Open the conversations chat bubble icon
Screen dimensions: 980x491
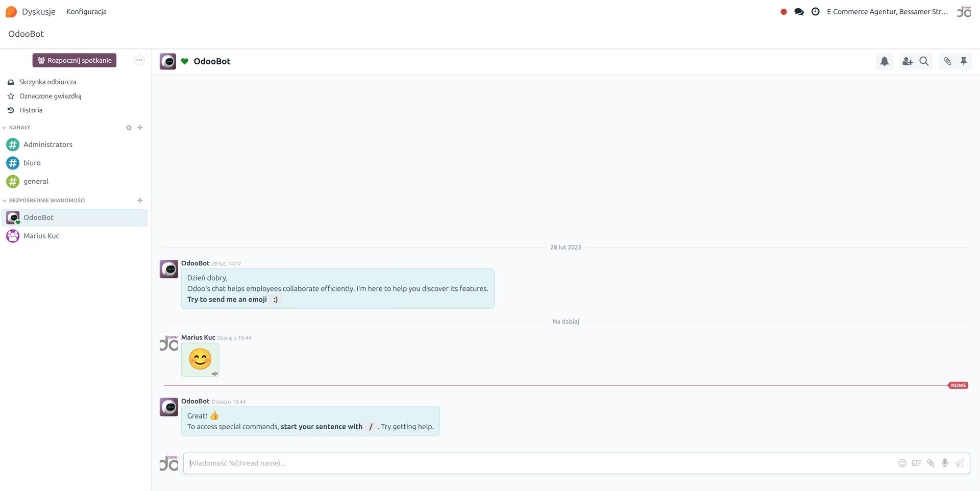[799, 12]
